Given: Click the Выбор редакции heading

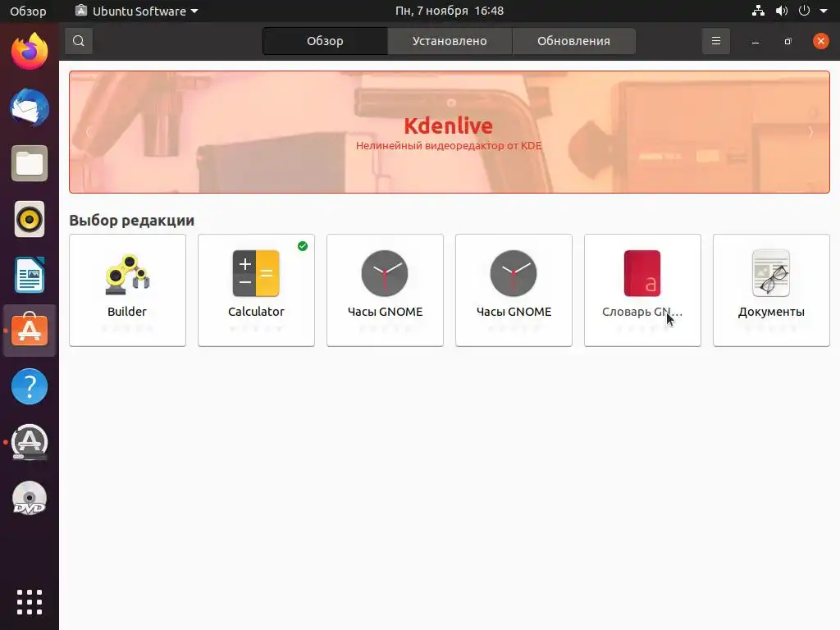Looking at the screenshot, I should 132,220.
